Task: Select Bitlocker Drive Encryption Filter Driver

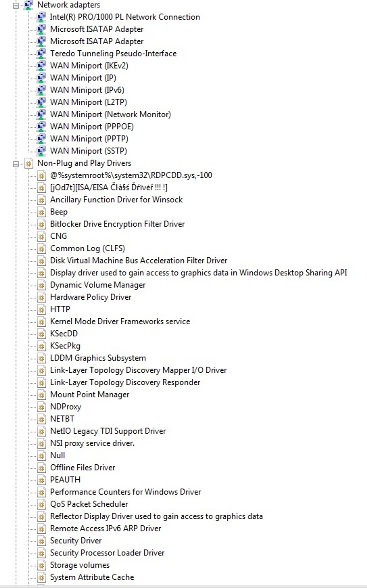Action: [117, 224]
